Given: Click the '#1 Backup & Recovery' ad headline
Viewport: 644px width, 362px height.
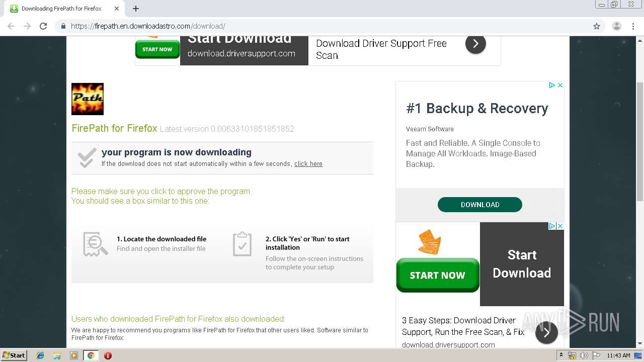Looking at the screenshot, I should click(x=477, y=109).
